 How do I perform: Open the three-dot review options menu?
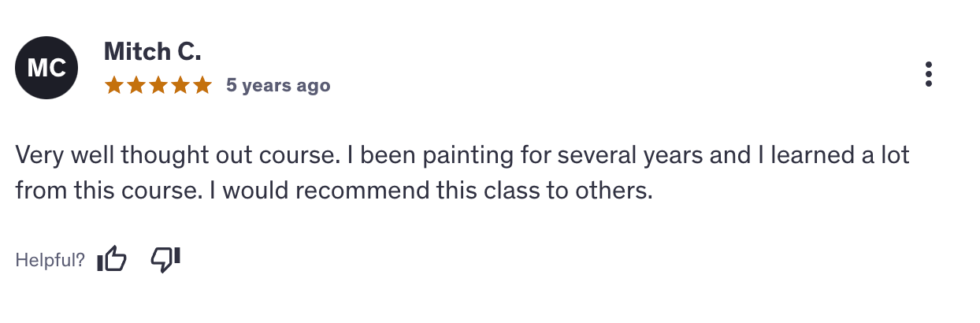point(929,73)
